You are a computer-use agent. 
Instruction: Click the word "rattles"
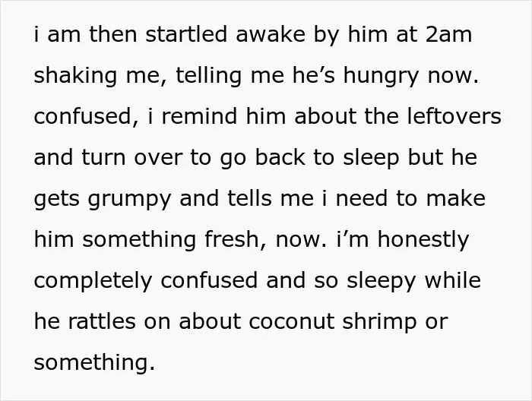(x=102, y=322)
